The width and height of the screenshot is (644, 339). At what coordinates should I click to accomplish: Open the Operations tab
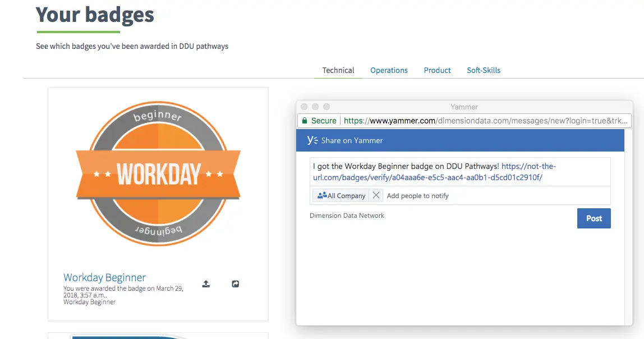coord(389,70)
